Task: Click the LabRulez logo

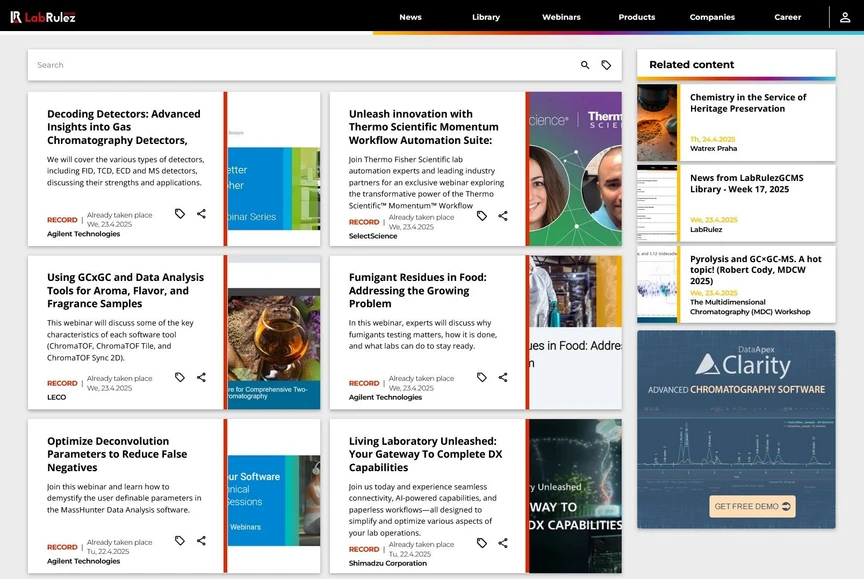Action: 42,17
